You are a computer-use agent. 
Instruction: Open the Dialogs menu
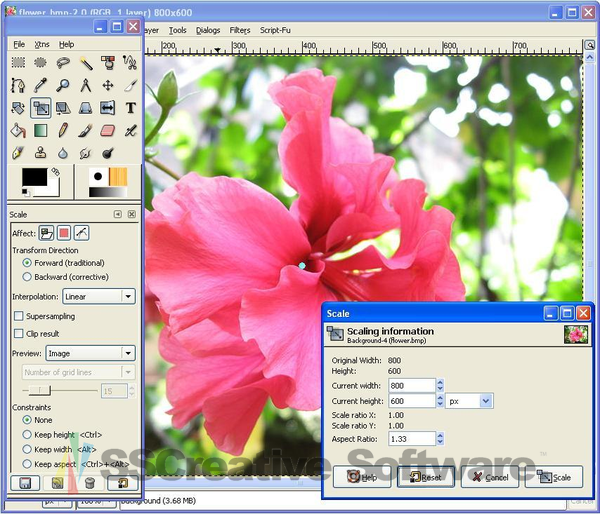208,30
